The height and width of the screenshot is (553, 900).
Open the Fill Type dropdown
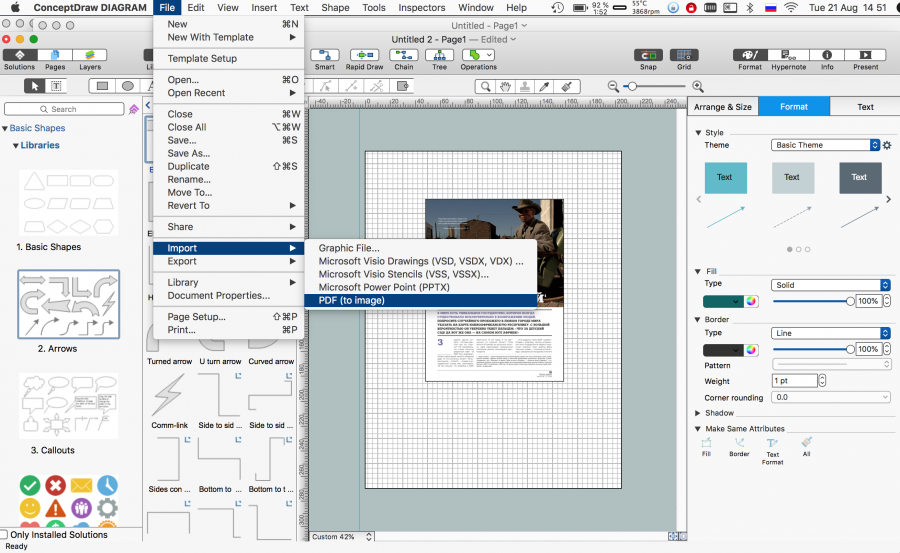pyautogui.click(x=830, y=285)
